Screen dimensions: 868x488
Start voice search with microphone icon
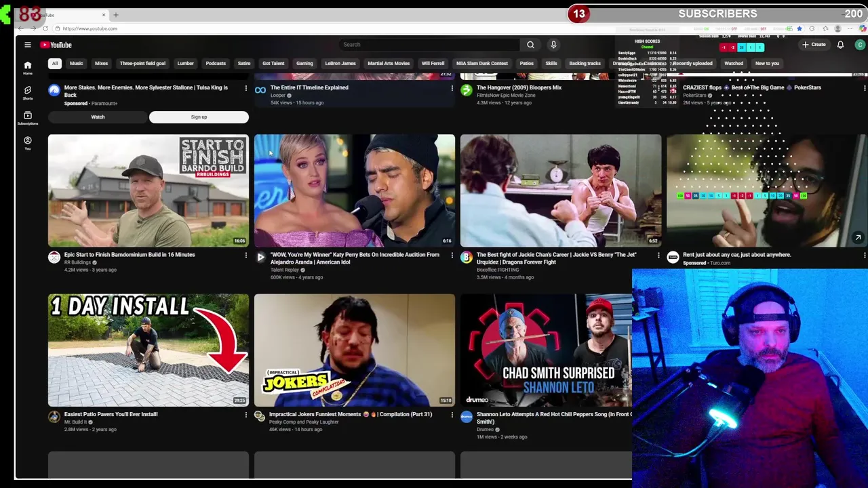point(553,45)
